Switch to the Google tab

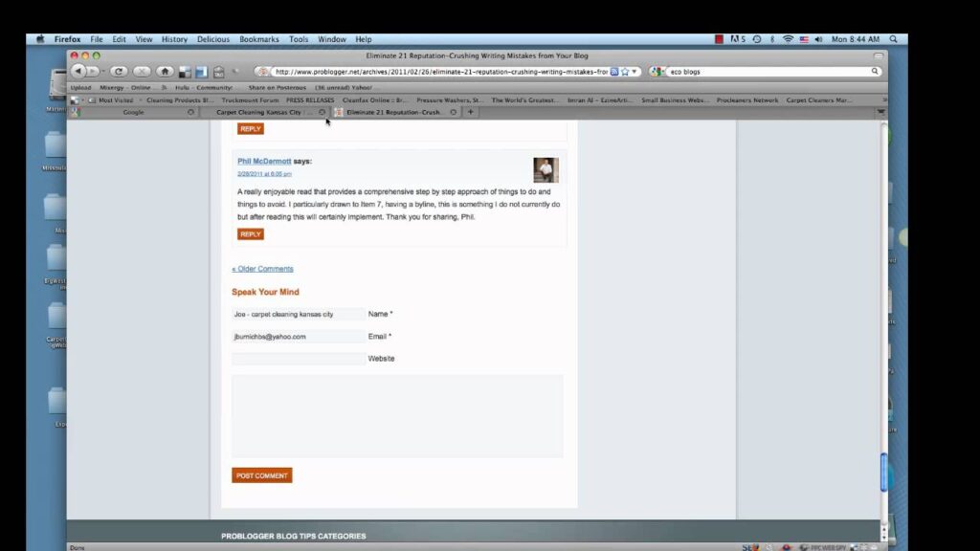click(133, 113)
